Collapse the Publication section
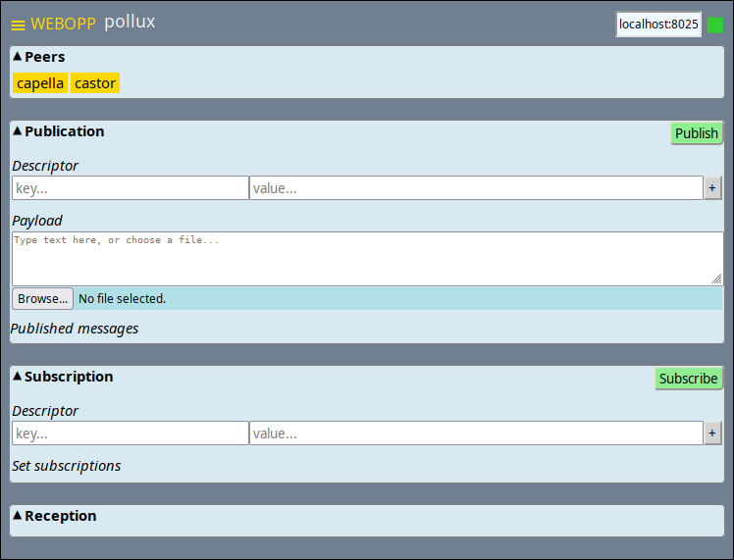Viewport: 734px width, 560px height. click(17, 131)
